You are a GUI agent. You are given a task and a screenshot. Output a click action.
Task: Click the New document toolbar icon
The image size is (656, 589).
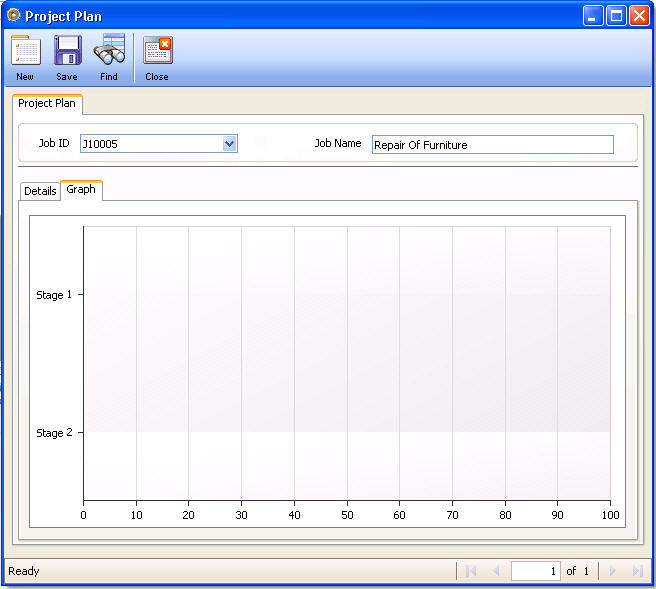[x=26, y=50]
